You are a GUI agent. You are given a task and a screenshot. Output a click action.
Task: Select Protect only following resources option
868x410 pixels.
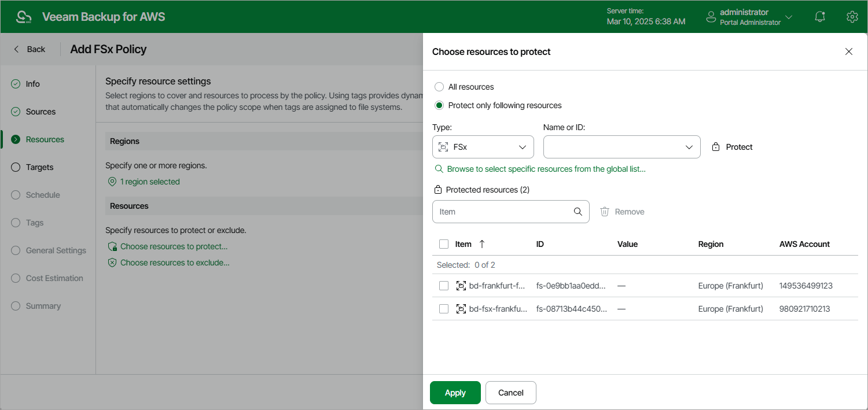pos(439,105)
